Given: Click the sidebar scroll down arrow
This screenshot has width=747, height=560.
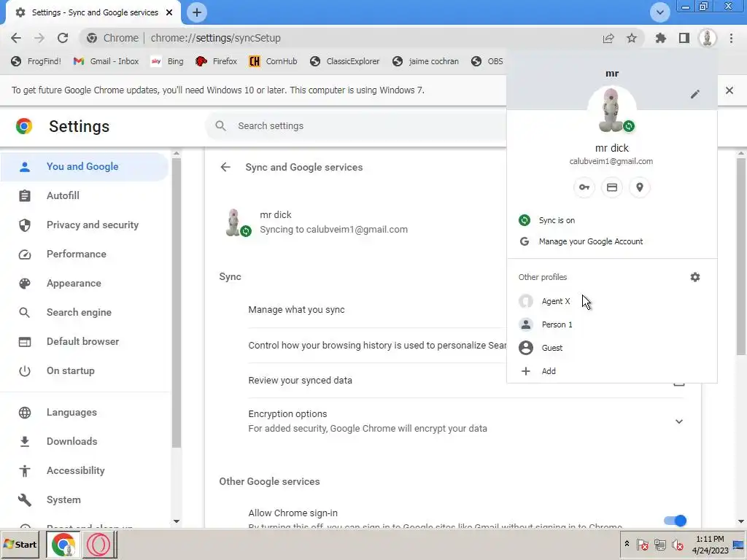Looking at the screenshot, I should [x=177, y=521].
